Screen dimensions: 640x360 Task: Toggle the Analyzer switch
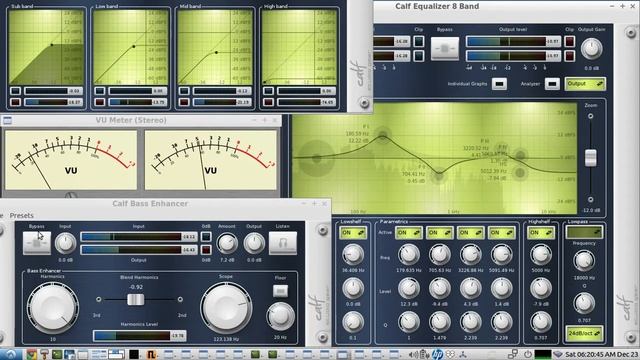(x=552, y=84)
